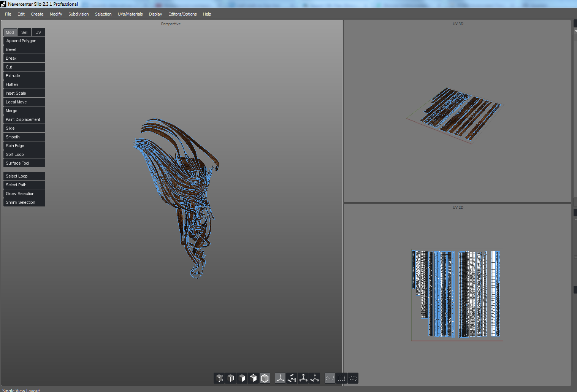Select the rotate manipulator icon
Viewport: 577px width, 392px height.
(x=292, y=378)
